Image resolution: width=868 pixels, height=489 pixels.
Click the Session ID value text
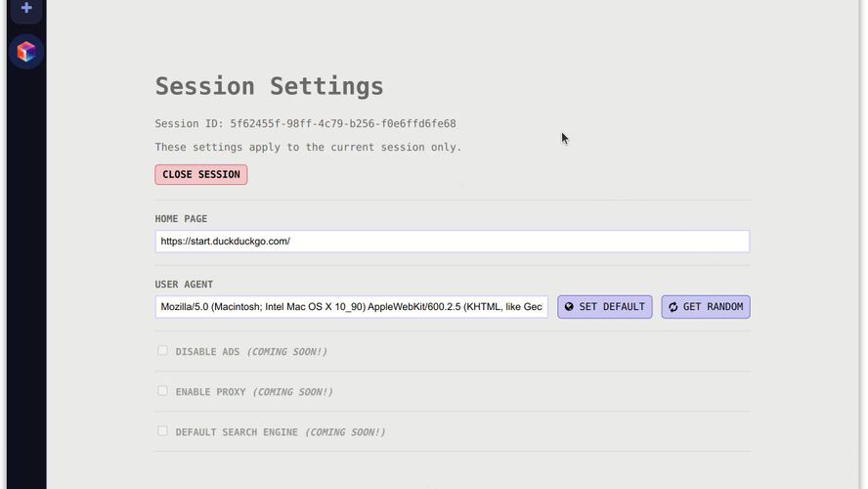coord(342,124)
